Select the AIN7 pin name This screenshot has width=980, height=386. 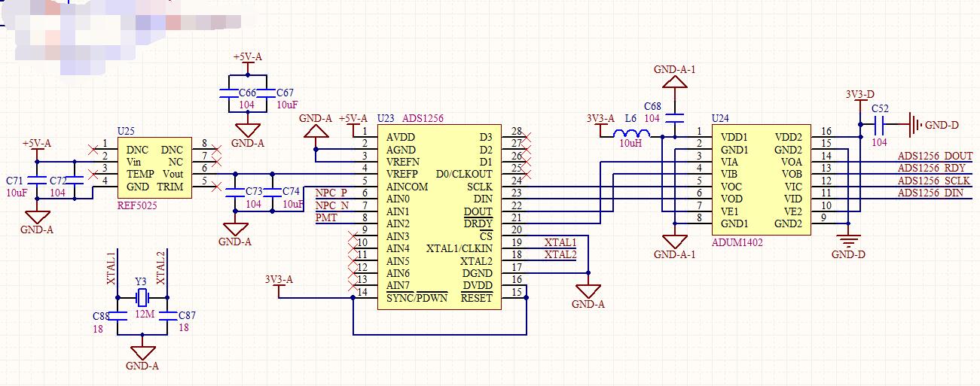point(398,286)
